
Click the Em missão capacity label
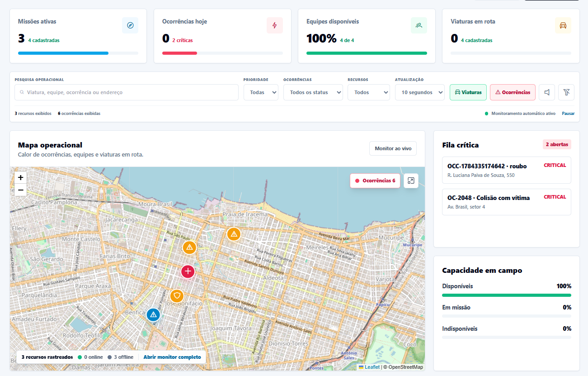pyautogui.click(x=456, y=307)
